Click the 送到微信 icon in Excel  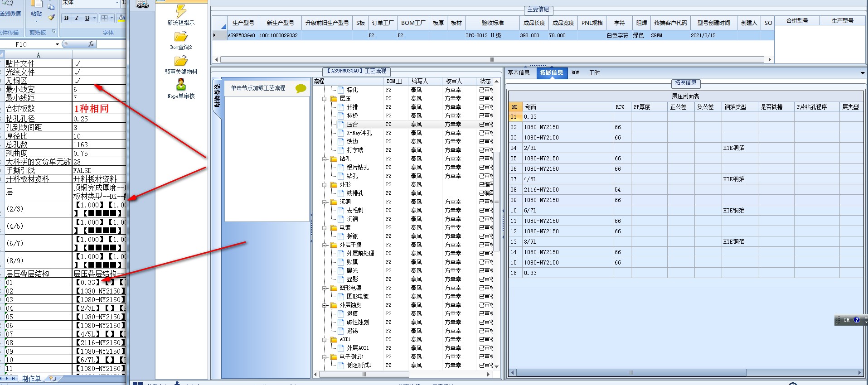click(11, 4)
